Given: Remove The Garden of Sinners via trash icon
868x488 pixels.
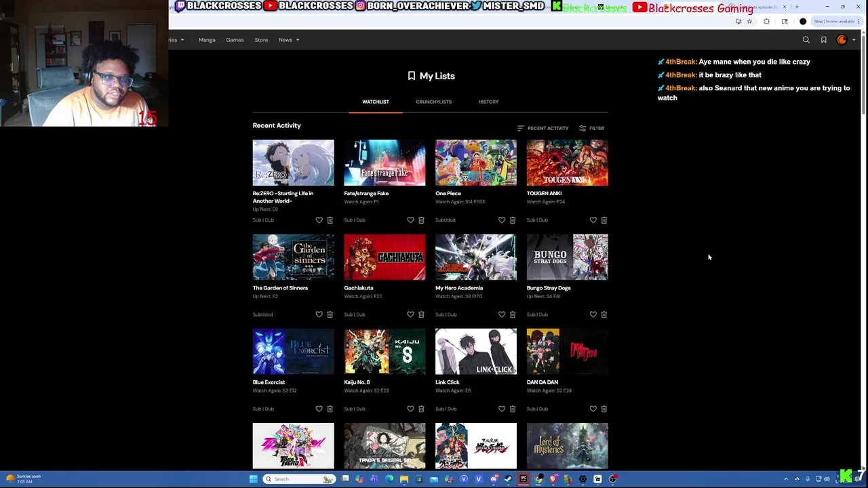Looking at the screenshot, I should [330, 314].
